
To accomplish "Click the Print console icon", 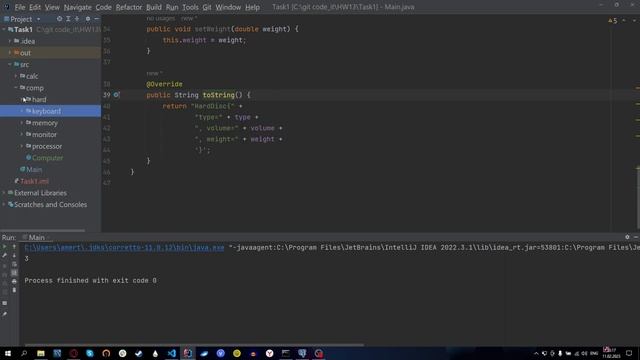I will [14, 281].
